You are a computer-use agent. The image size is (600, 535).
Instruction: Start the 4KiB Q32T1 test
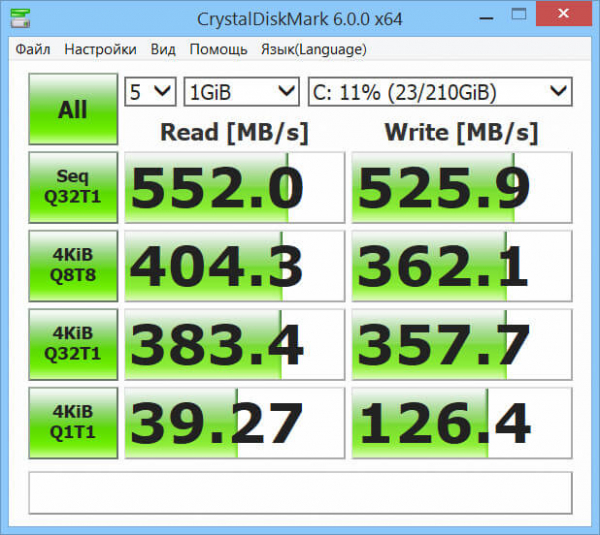(x=73, y=344)
